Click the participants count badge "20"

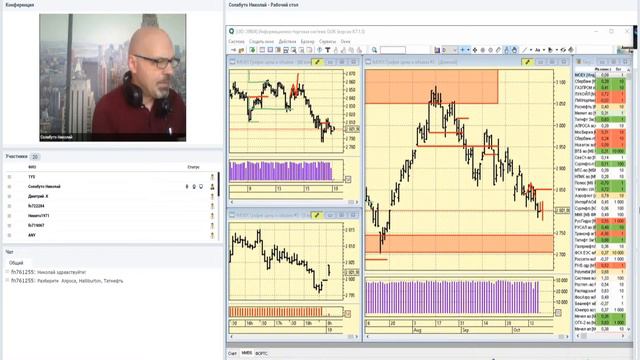pyautogui.click(x=35, y=157)
